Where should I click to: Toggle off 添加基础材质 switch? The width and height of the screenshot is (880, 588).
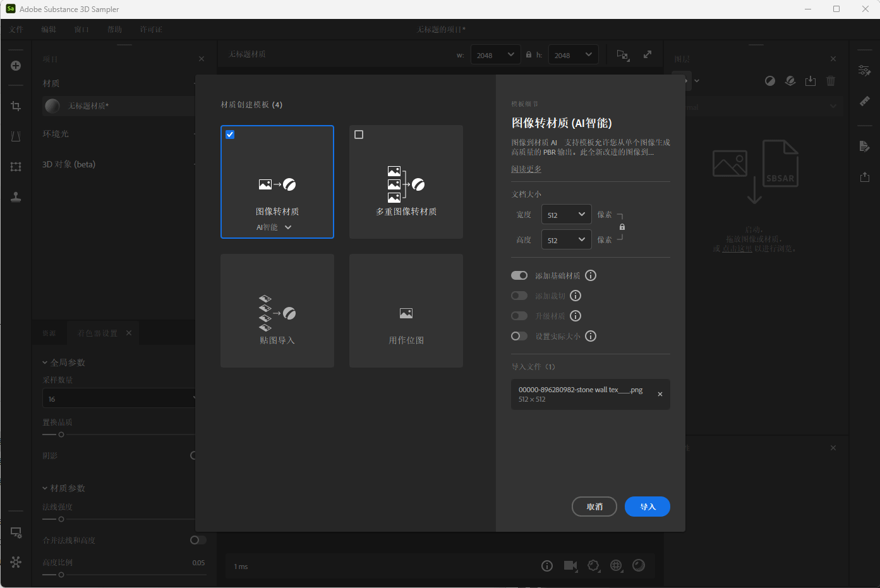[519, 275]
